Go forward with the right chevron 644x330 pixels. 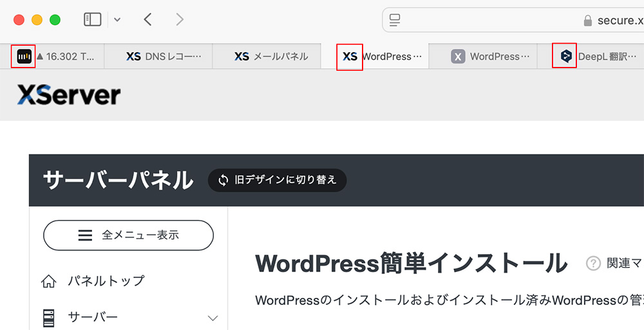coord(180,19)
